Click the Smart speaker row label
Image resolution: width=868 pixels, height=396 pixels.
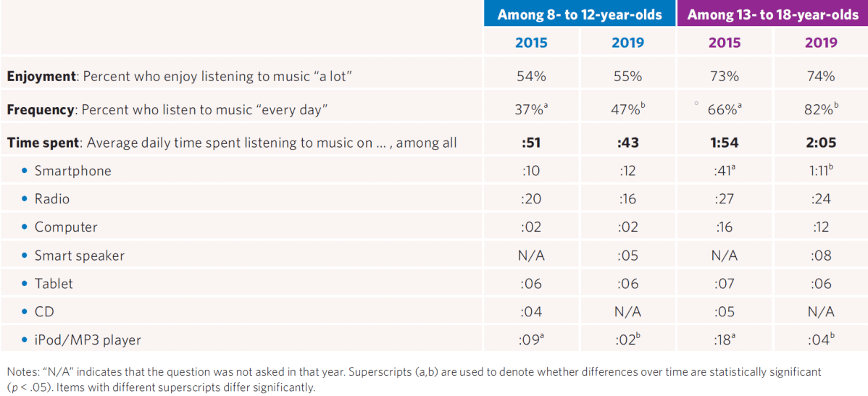[79, 256]
